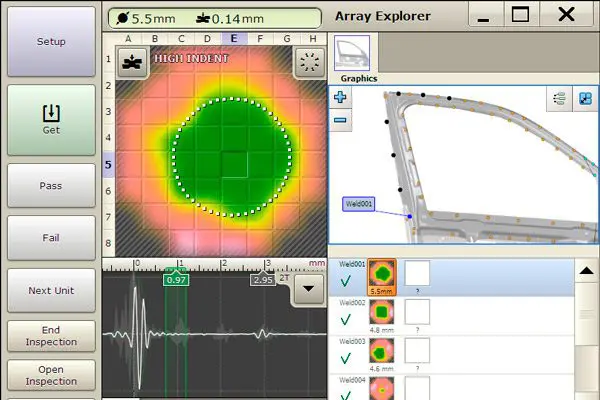The image size is (600, 400).
Task: Toggle the empty box in Weld003 row
Action: (x=417, y=351)
